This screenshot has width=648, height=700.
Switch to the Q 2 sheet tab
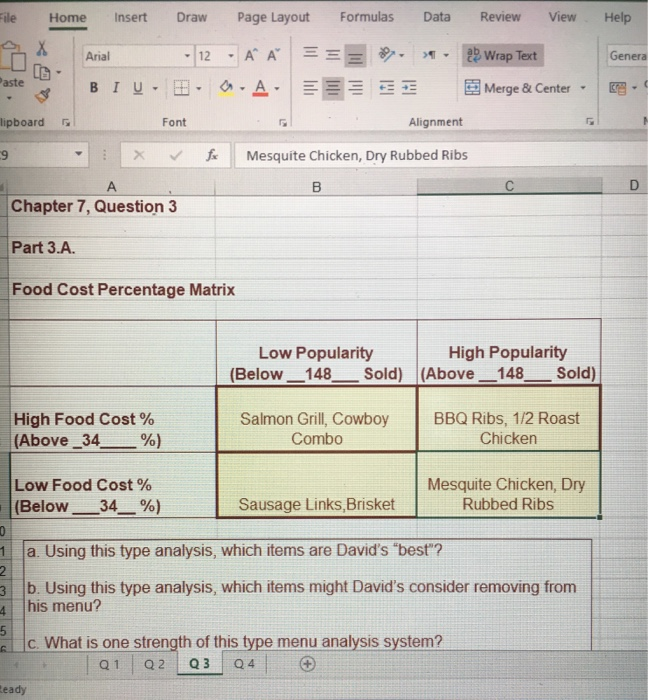154,664
